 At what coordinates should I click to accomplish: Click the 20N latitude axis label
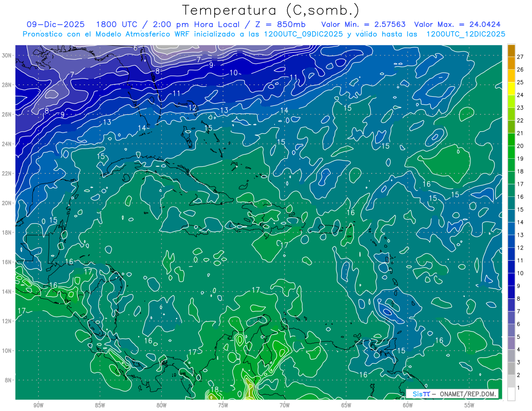(x=7, y=203)
